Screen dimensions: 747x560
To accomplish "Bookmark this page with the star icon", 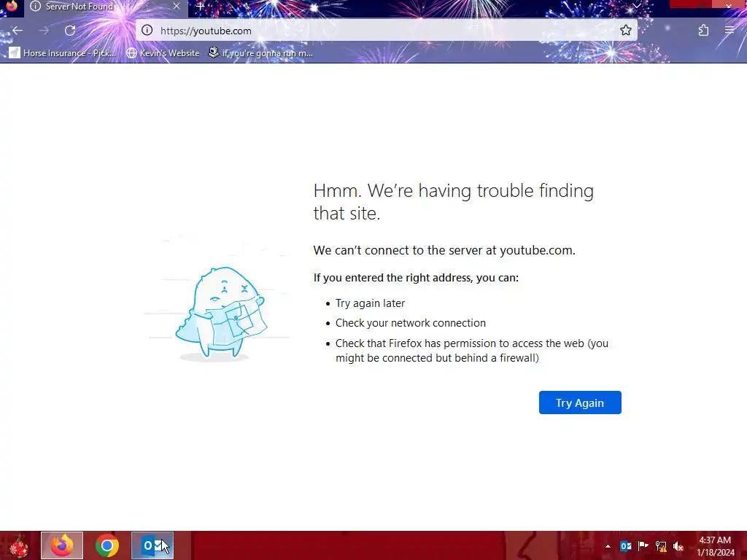I will point(625,31).
